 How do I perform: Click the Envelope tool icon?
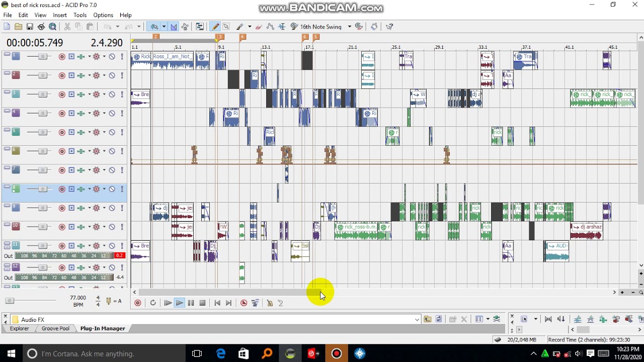(270, 27)
